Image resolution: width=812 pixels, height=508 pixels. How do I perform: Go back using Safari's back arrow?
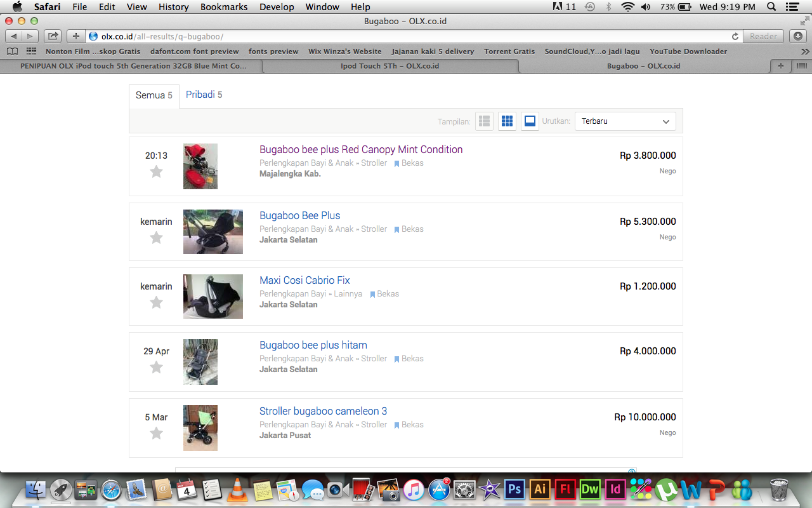click(15, 36)
